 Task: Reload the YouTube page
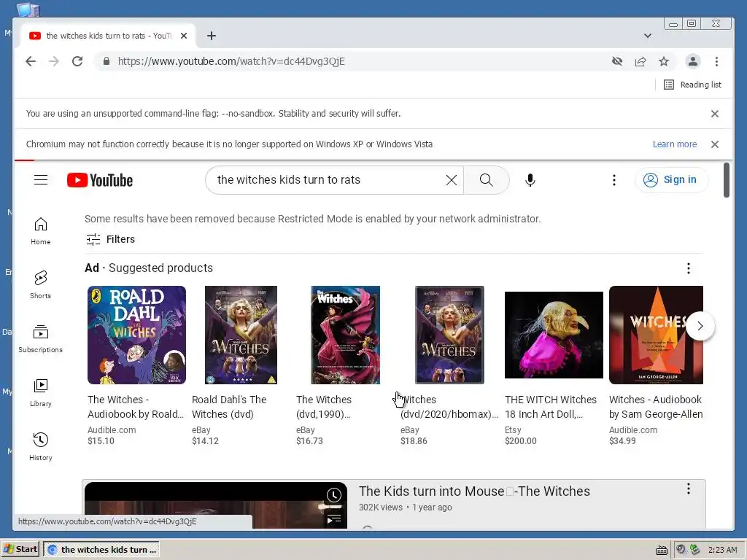pyautogui.click(x=77, y=61)
